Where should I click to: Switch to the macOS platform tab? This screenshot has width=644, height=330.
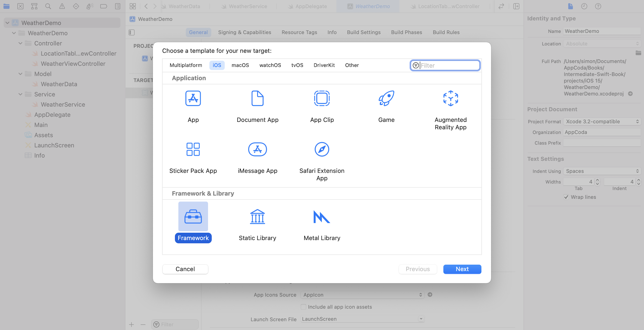click(240, 65)
